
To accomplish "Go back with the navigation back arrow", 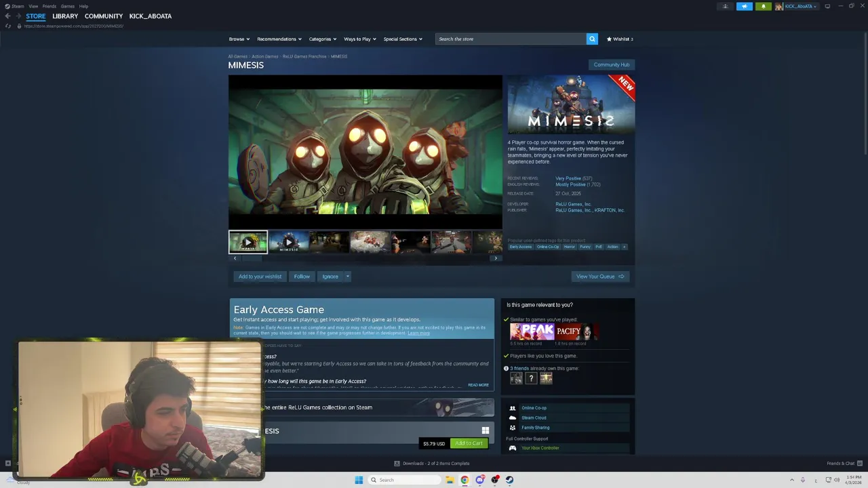I will (7, 16).
